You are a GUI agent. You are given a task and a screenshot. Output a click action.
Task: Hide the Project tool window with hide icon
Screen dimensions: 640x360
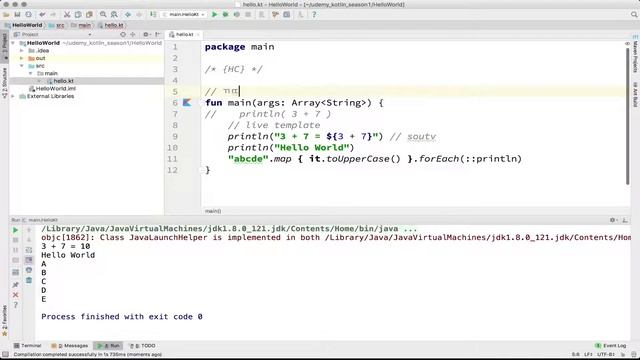(158, 35)
